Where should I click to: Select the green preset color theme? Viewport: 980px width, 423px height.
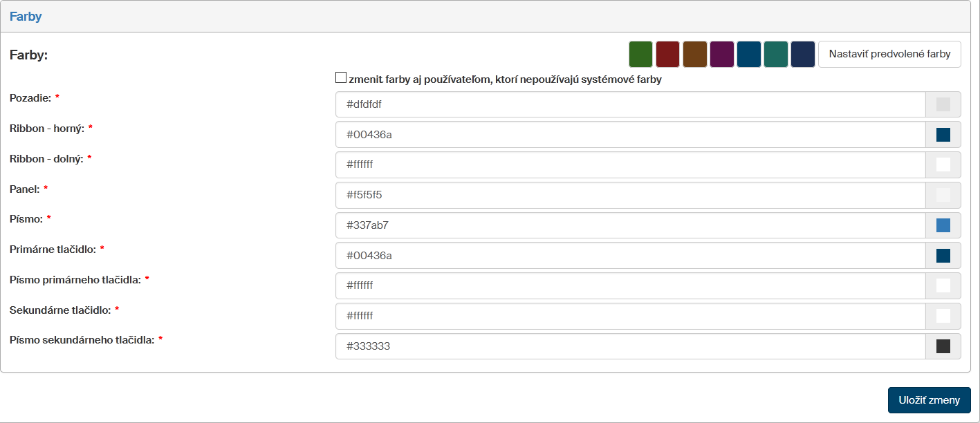(641, 55)
